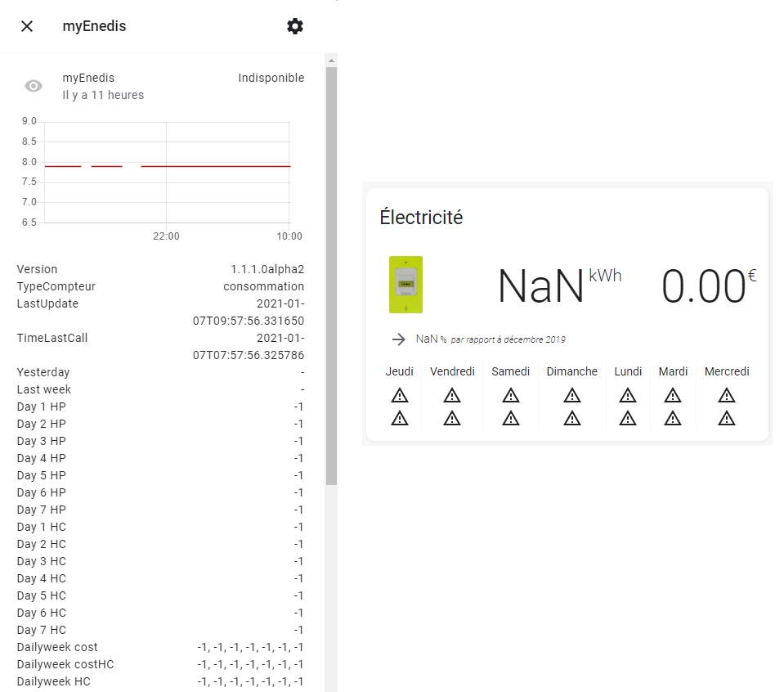Click the LastUpdate attribute label

tap(47, 303)
